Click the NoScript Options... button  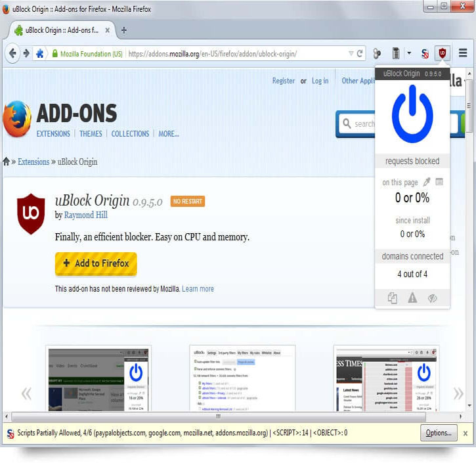pyautogui.click(x=439, y=433)
